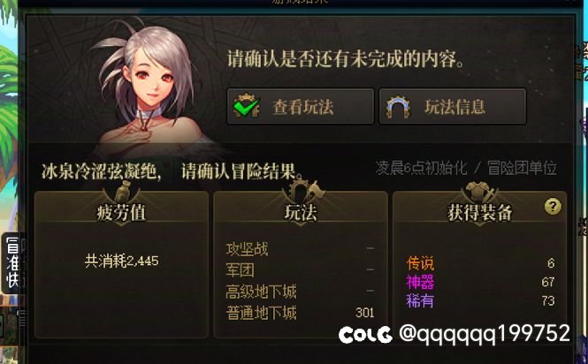Click the orange 传说 equipment label

(x=420, y=263)
